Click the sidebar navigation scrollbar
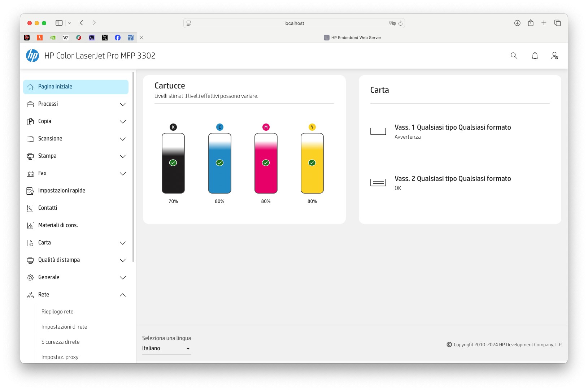Screen dimensions: 588x390 134,167
